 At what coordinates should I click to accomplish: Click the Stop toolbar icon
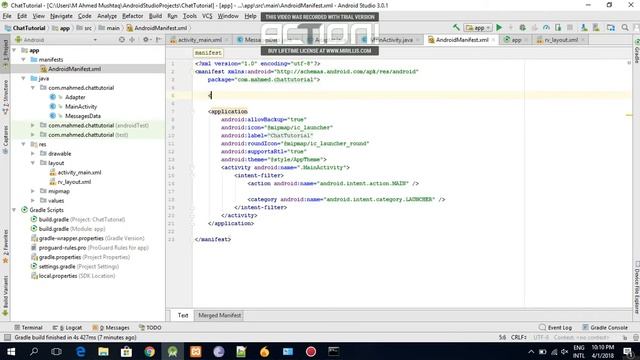(x=570, y=28)
